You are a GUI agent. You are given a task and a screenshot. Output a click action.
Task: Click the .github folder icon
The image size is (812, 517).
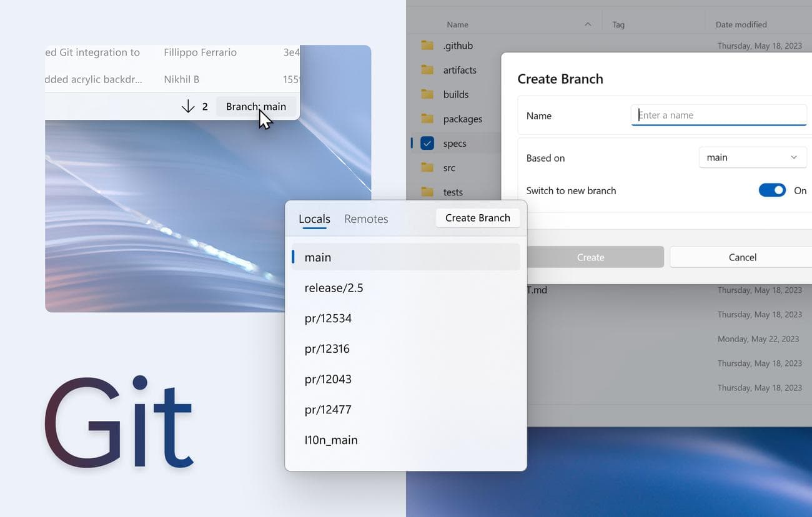coord(427,46)
